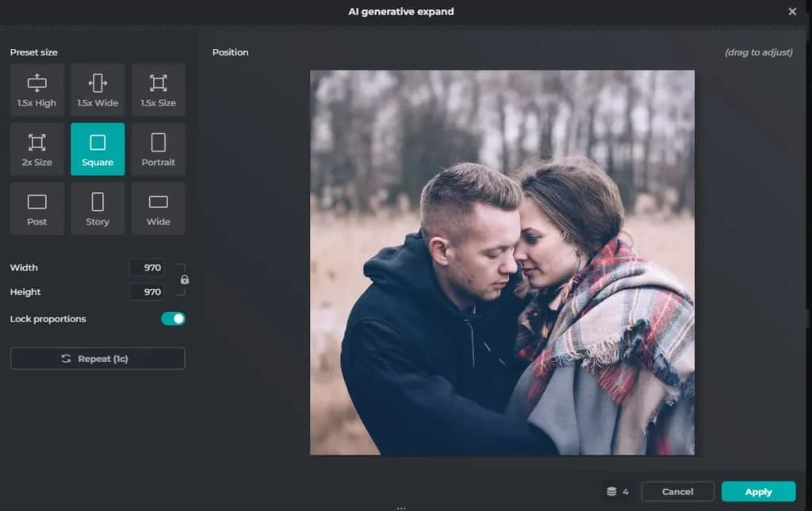Toggle the Lock proportions switch
Screen dimensions: 812x511
[173, 319]
